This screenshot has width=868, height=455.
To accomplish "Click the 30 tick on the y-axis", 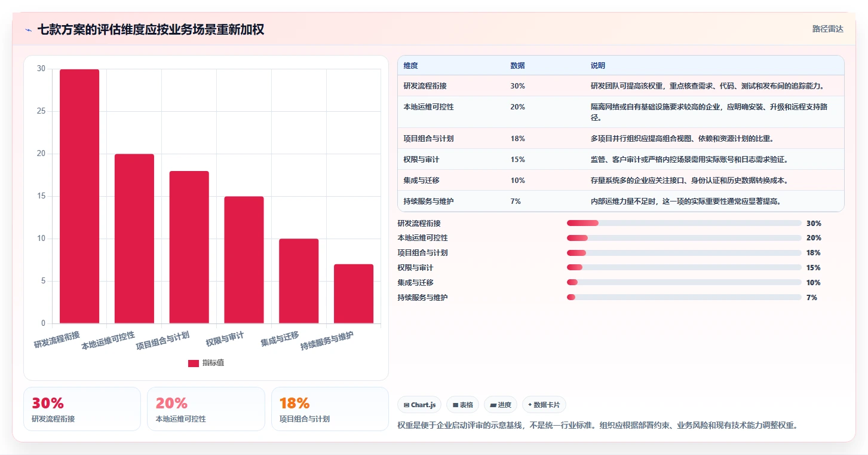I will pyautogui.click(x=41, y=69).
